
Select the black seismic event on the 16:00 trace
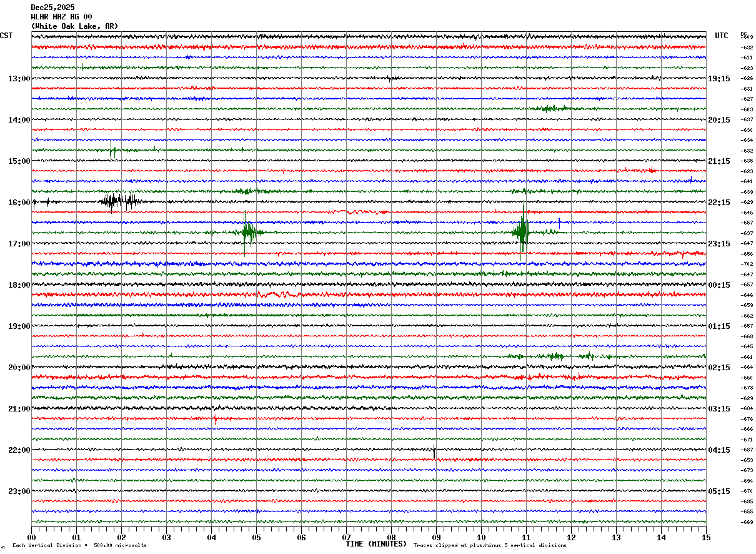pos(119,201)
